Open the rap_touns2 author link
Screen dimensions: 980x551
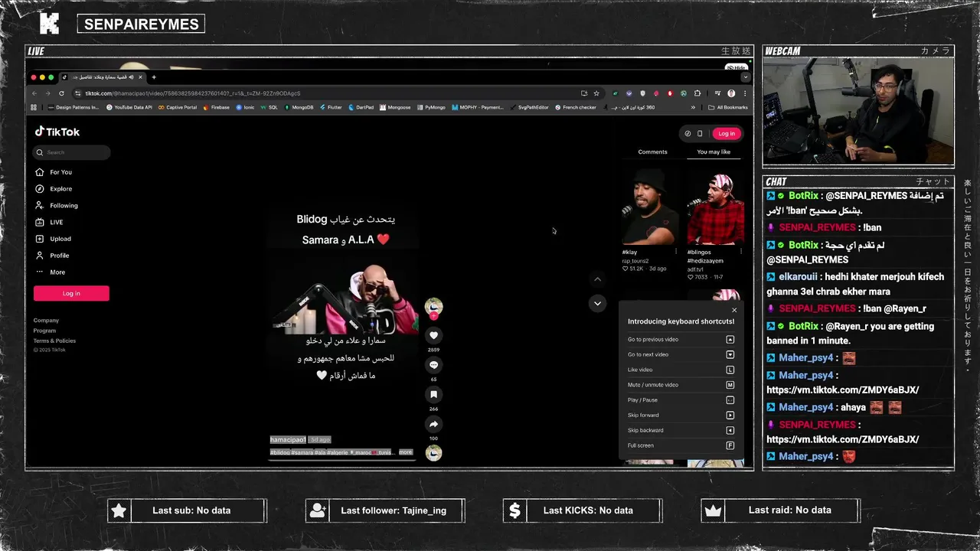click(635, 260)
